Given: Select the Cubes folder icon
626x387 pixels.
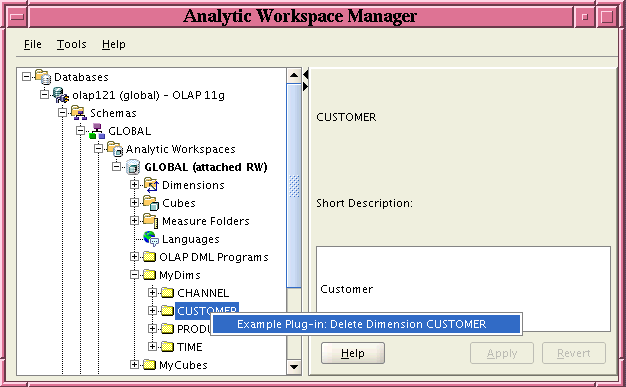Looking at the screenshot, I should (151, 203).
